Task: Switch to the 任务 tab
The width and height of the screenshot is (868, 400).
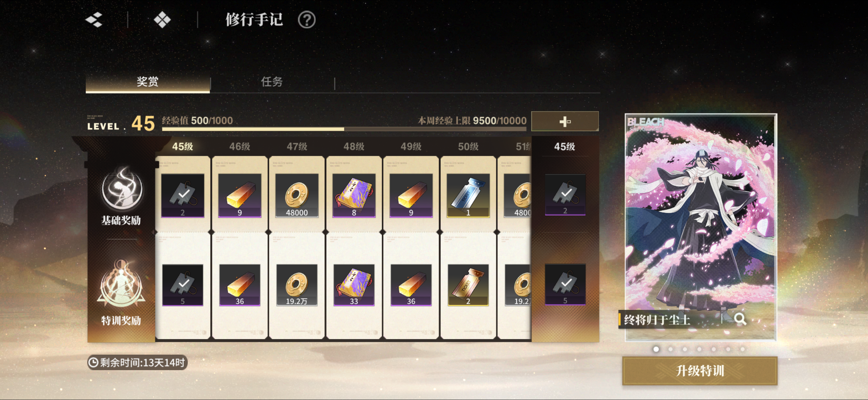Action: tap(272, 81)
